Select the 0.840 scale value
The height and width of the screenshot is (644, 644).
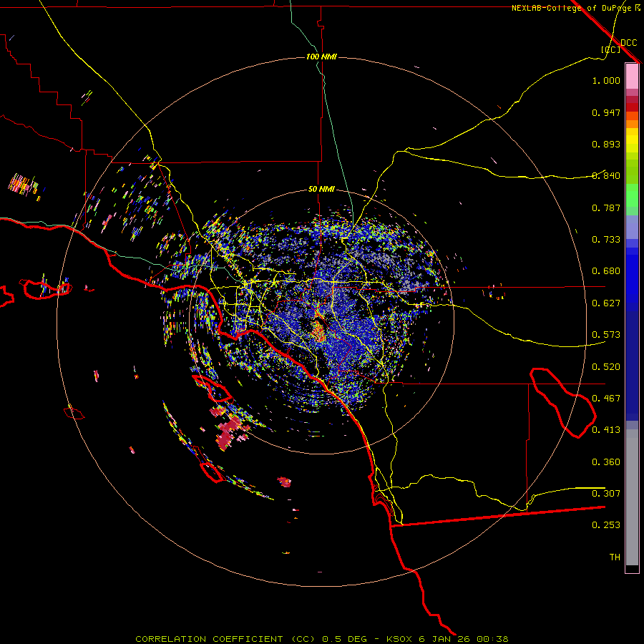coord(606,175)
